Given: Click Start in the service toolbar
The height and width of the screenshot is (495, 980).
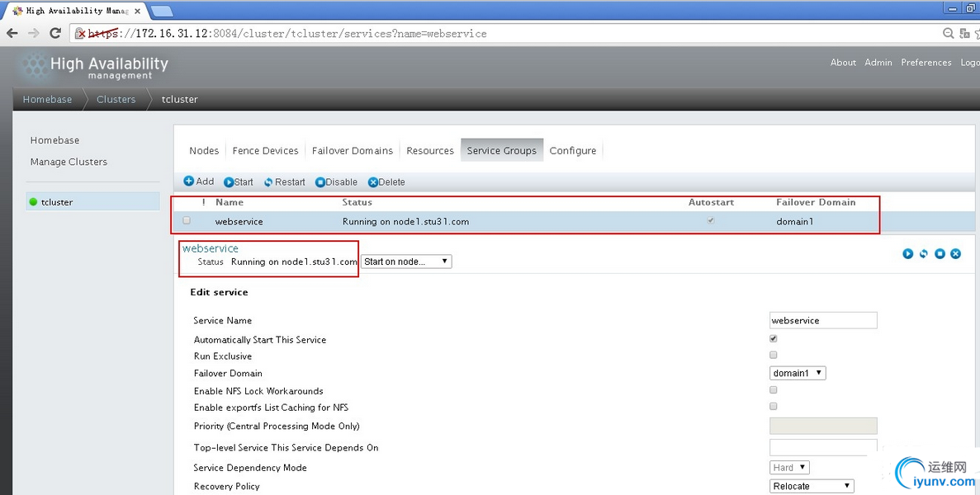Looking at the screenshot, I should tap(238, 182).
